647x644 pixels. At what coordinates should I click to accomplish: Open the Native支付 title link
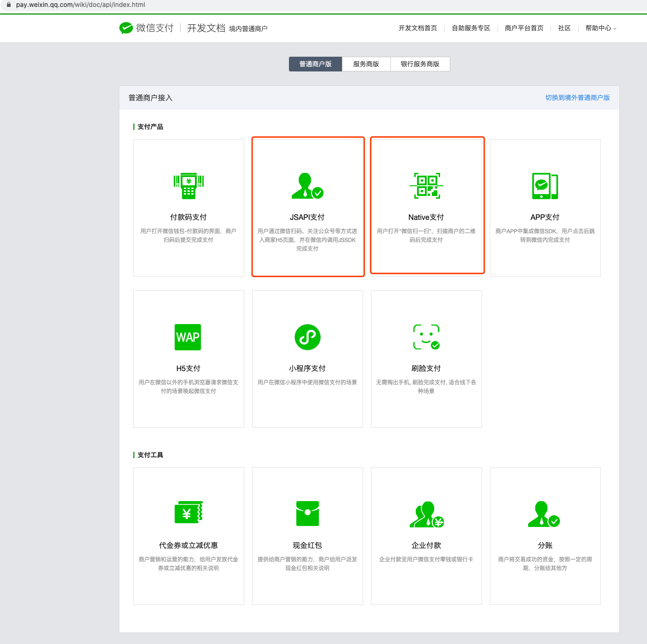(426, 217)
